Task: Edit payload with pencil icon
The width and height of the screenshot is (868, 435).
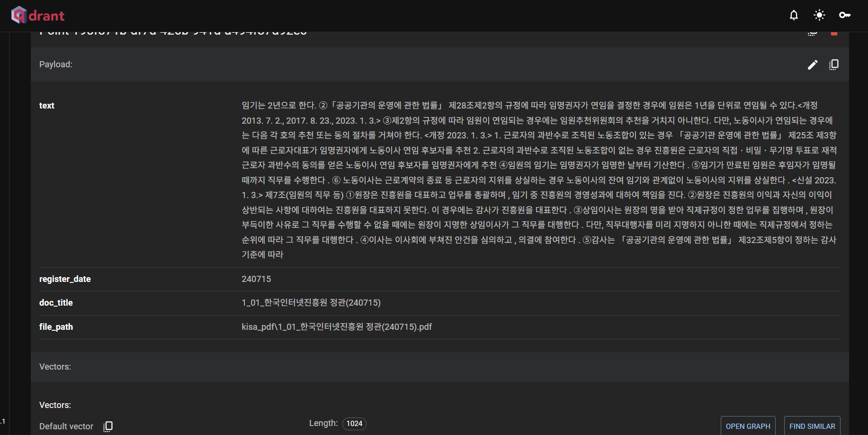Action: 813,64
